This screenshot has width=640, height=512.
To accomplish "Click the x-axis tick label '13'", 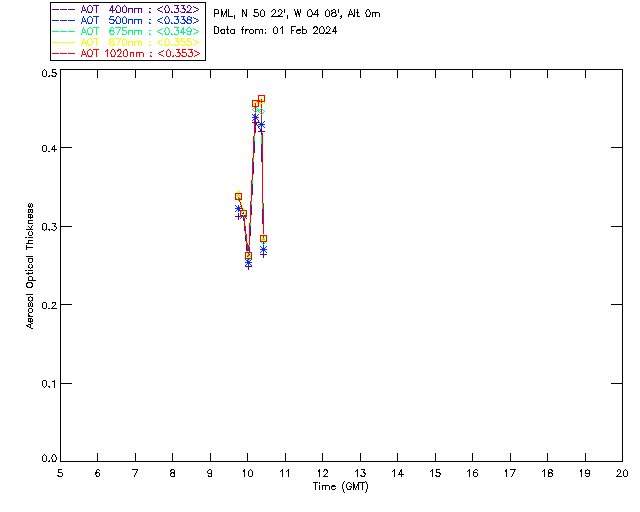I will [360, 473].
